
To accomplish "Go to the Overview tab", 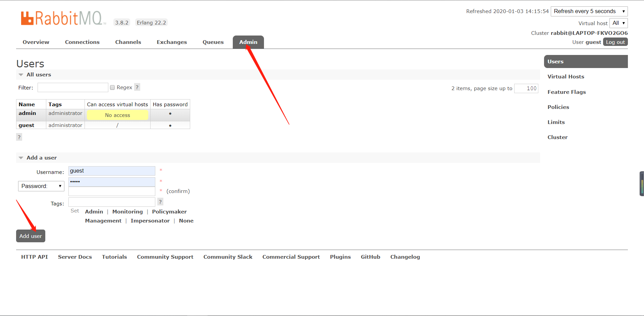I will click(36, 42).
